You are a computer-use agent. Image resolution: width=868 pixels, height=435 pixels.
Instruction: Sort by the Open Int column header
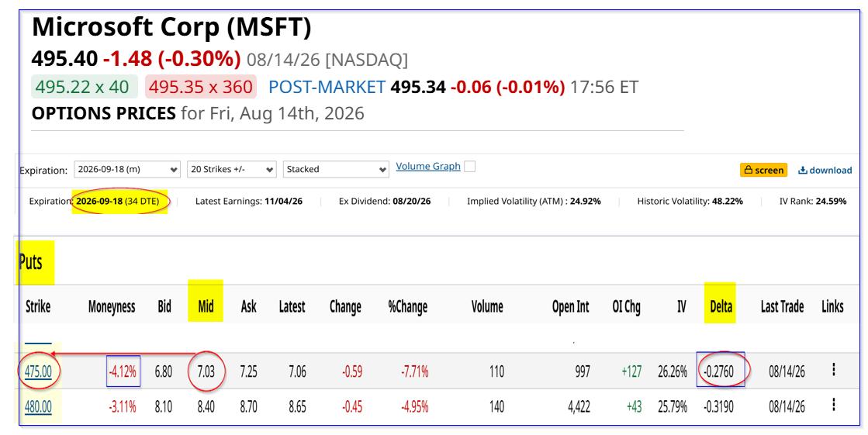pos(571,306)
